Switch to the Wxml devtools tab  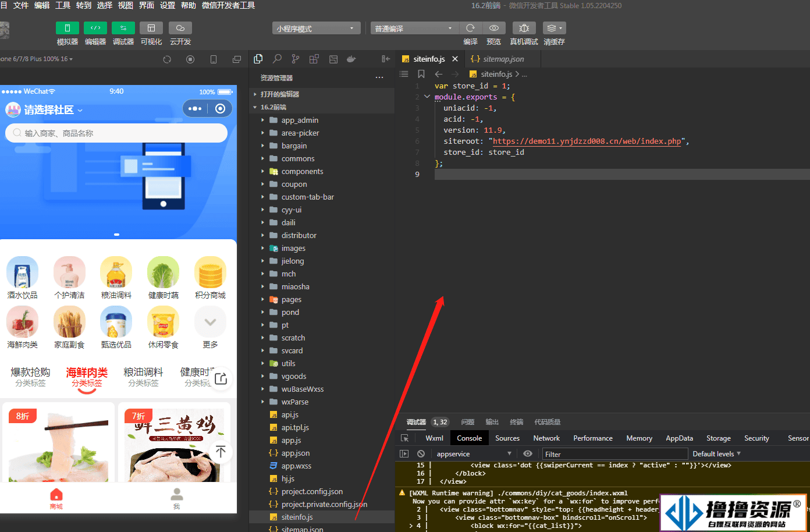[x=434, y=438]
